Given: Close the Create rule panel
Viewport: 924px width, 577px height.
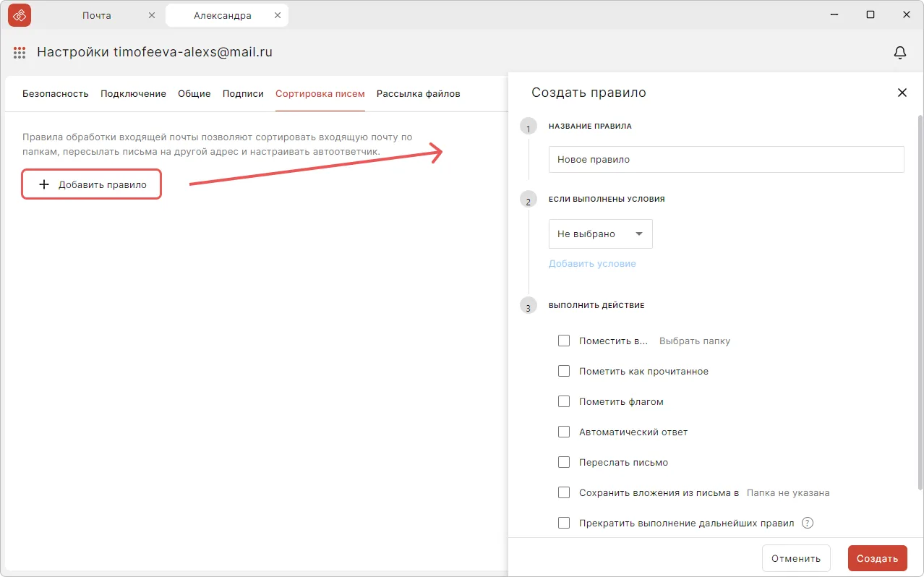Looking at the screenshot, I should (x=902, y=93).
